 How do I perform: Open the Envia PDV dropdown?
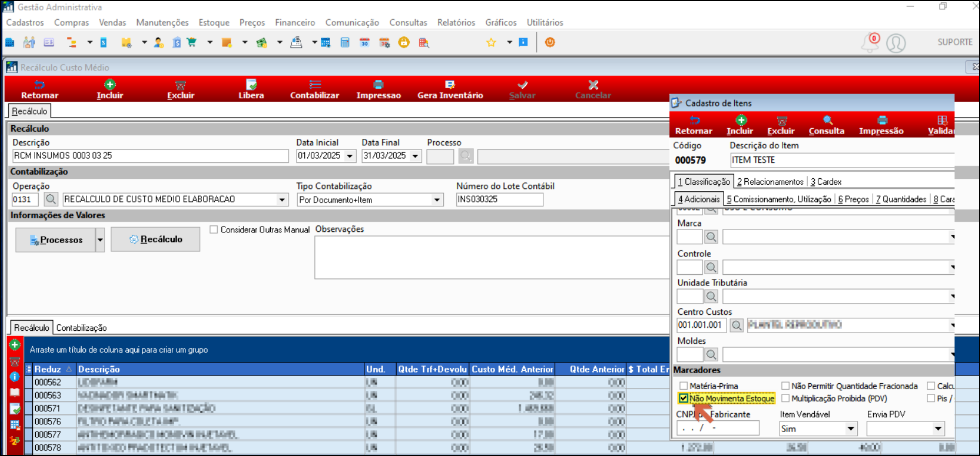938,429
